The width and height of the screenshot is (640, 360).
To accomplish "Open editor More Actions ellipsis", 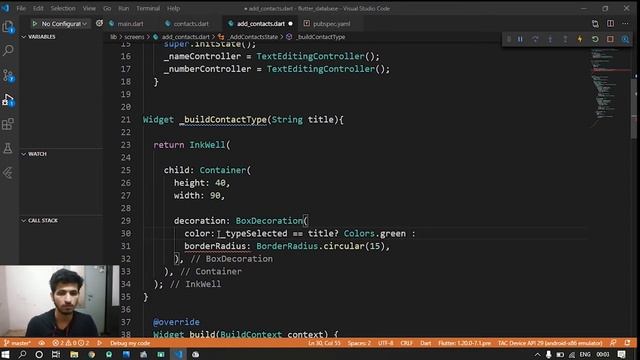I will pos(625,24).
